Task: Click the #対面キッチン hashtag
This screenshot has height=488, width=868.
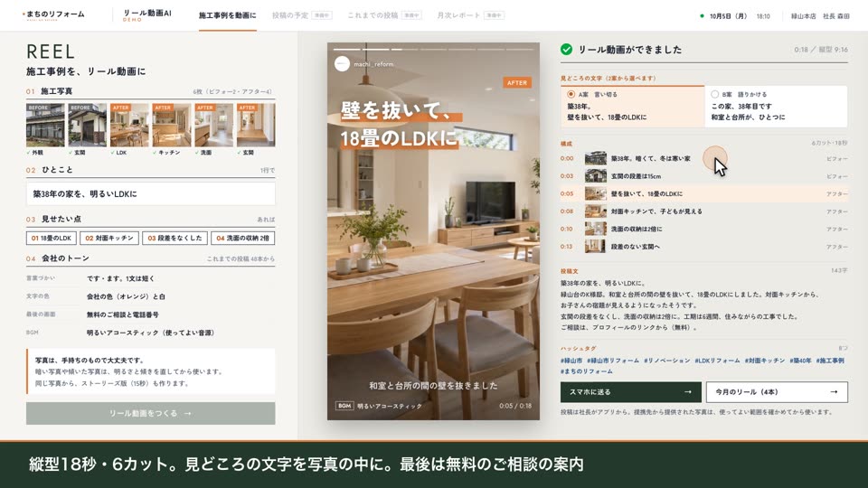Action: click(x=765, y=361)
